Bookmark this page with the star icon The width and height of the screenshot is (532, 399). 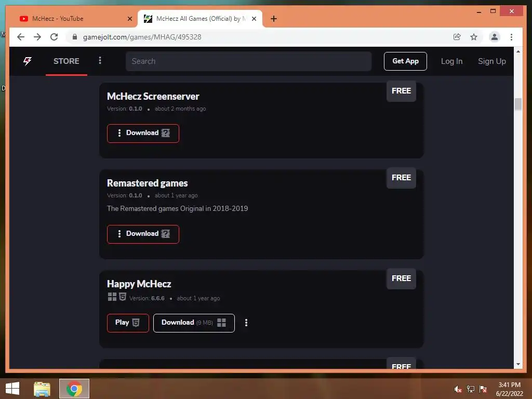tap(474, 37)
